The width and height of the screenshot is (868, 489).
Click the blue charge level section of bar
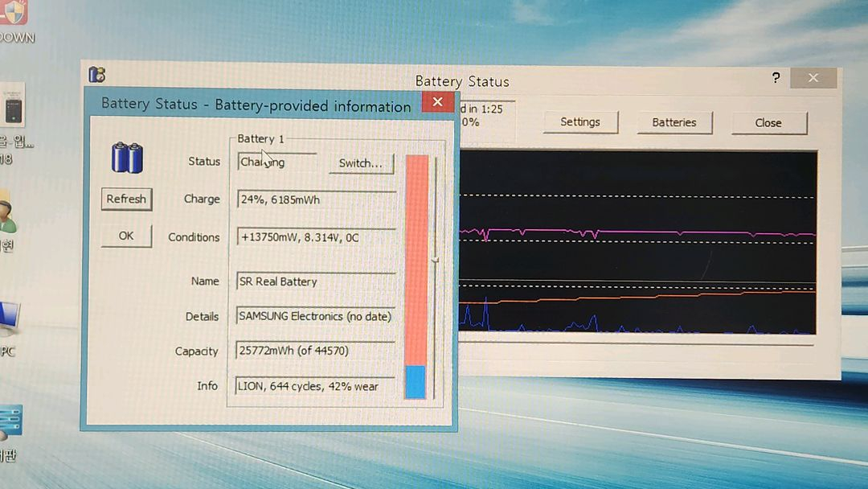pos(416,382)
